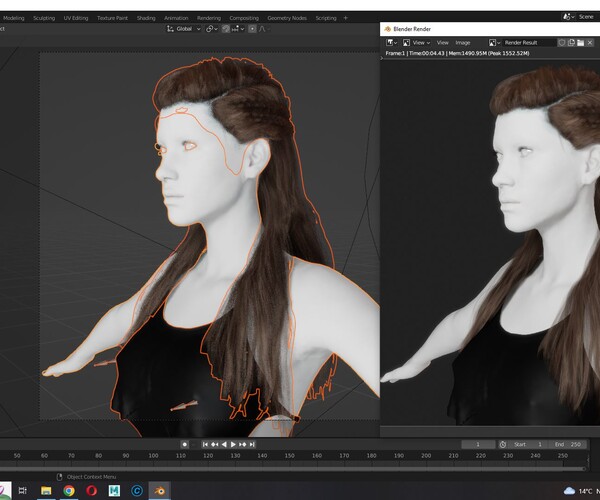Open the scene browse icon dropdown

[x=568, y=16]
